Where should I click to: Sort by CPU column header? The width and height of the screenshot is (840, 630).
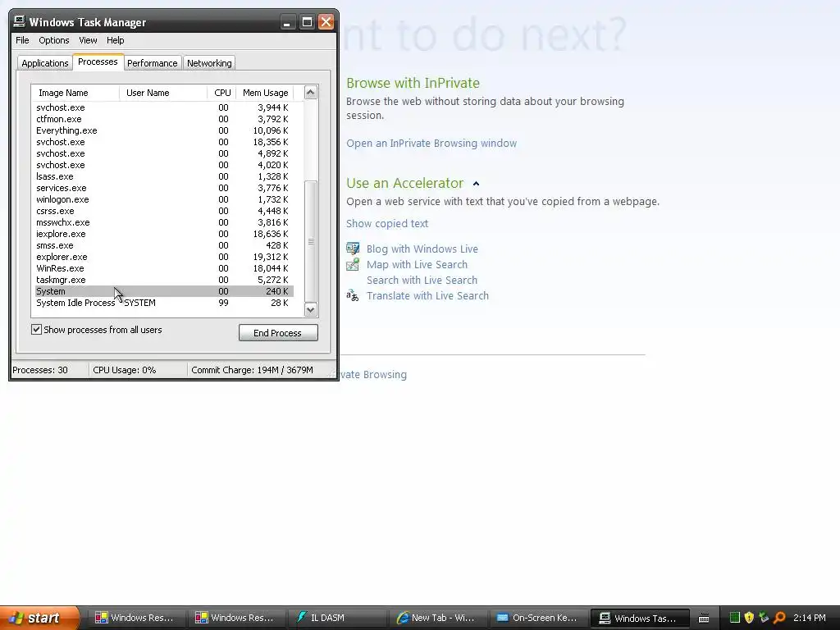[221, 93]
